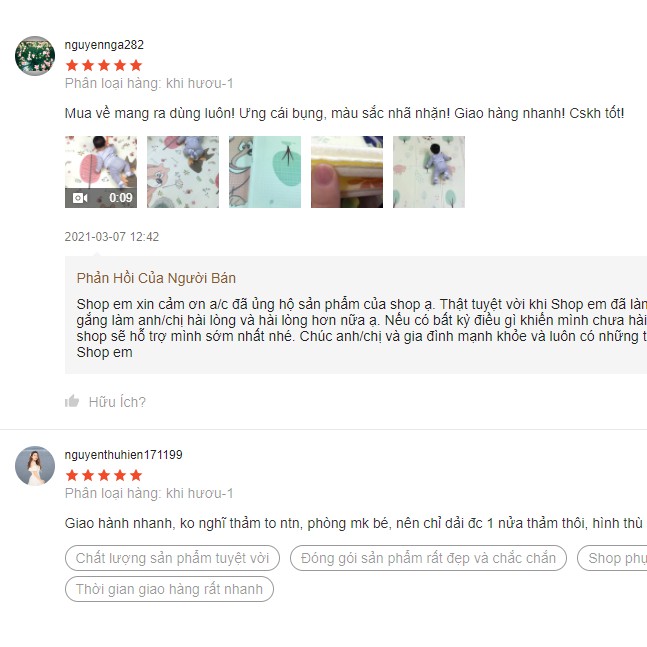Click the review date 2021-03-07 12:42
Image resolution: width=647 pixels, height=647 pixels.
pos(112,237)
